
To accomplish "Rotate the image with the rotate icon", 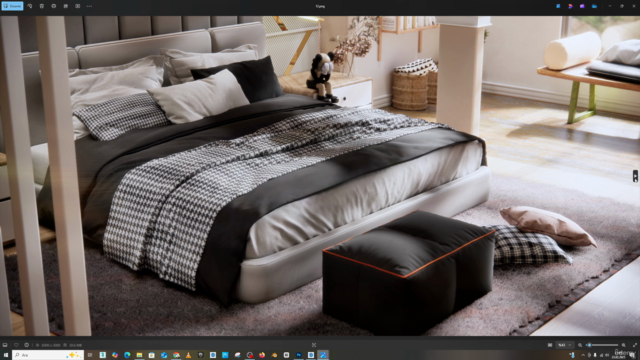I will pos(30,6).
